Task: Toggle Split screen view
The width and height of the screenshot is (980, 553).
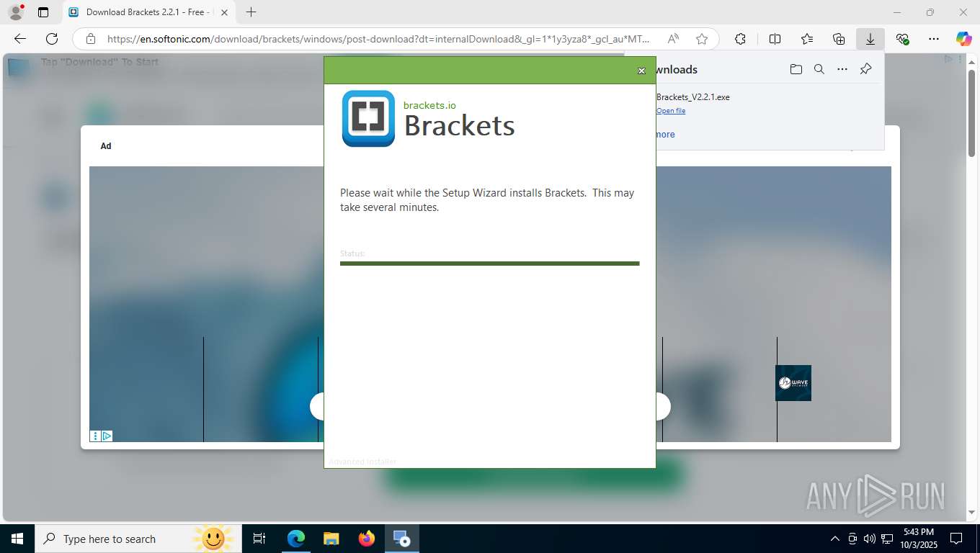Action: 775,39
